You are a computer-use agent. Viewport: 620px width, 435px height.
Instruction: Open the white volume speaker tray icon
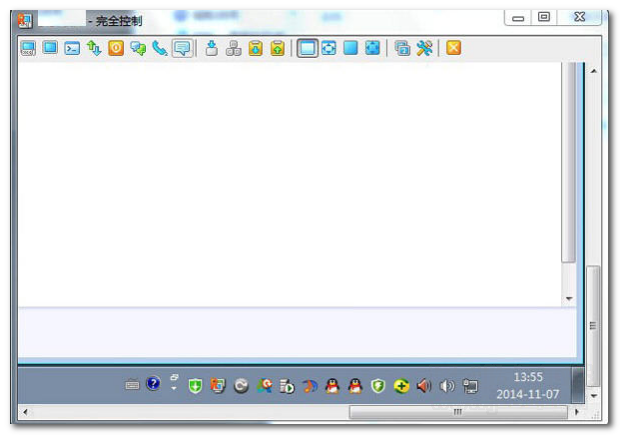pyautogui.click(x=447, y=386)
